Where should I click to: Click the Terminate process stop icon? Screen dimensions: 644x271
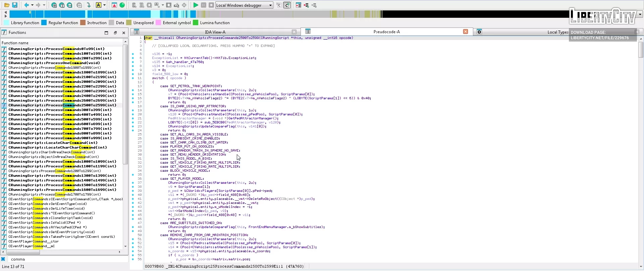[211, 5]
